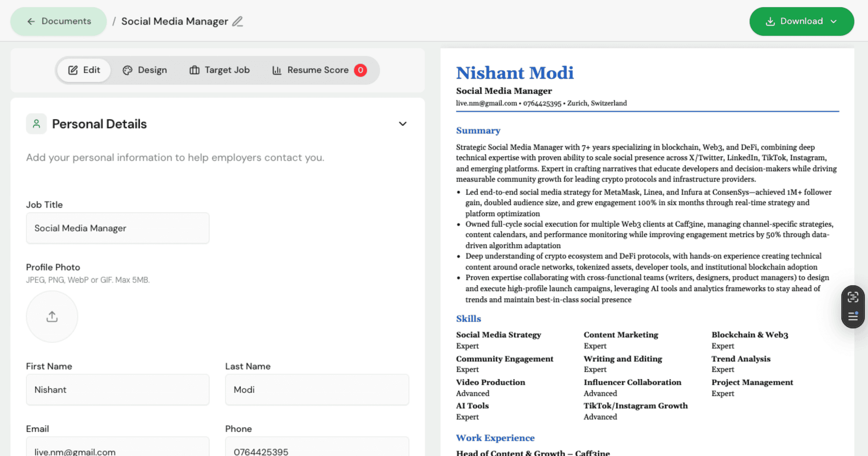868x456 pixels.
Task: Click the Project Management skill
Action: (x=752, y=382)
